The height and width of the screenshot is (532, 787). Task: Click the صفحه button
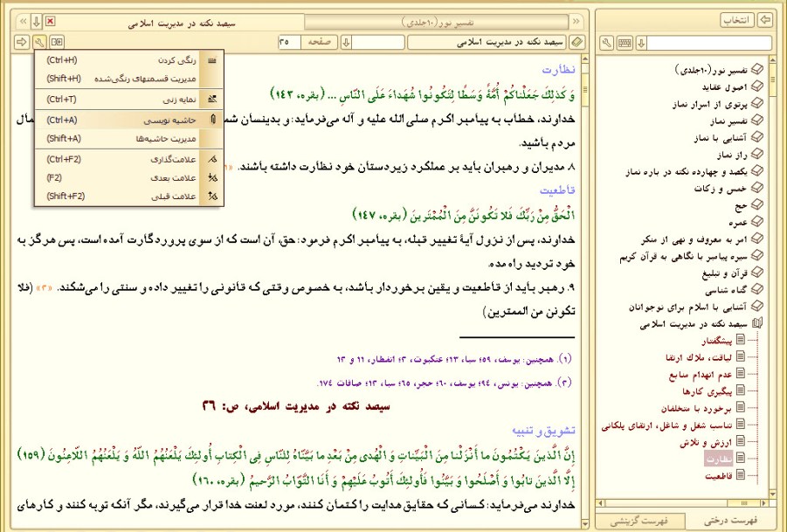pos(319,42)
